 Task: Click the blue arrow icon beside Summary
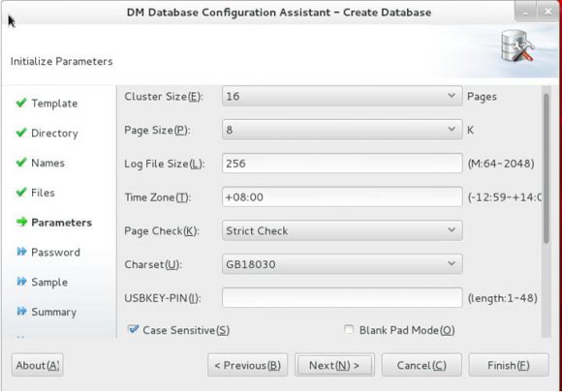click(x=21, y=311)
